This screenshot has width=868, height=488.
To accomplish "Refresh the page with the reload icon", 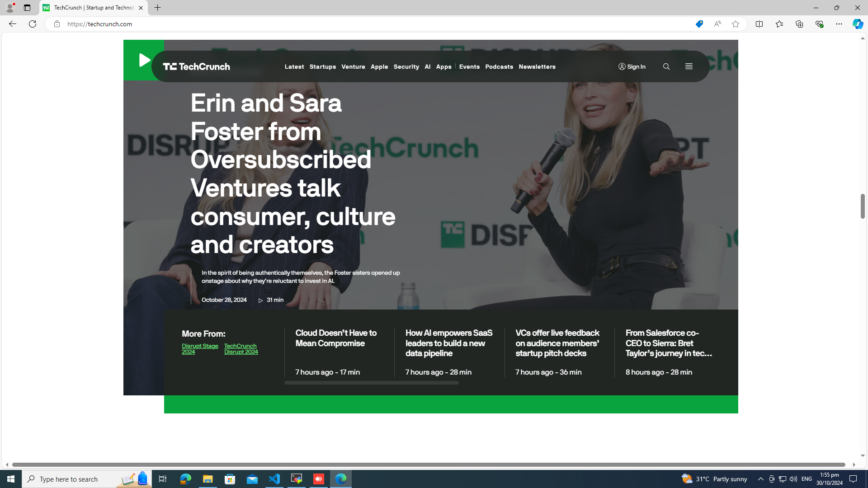I will tap(33, 24).
